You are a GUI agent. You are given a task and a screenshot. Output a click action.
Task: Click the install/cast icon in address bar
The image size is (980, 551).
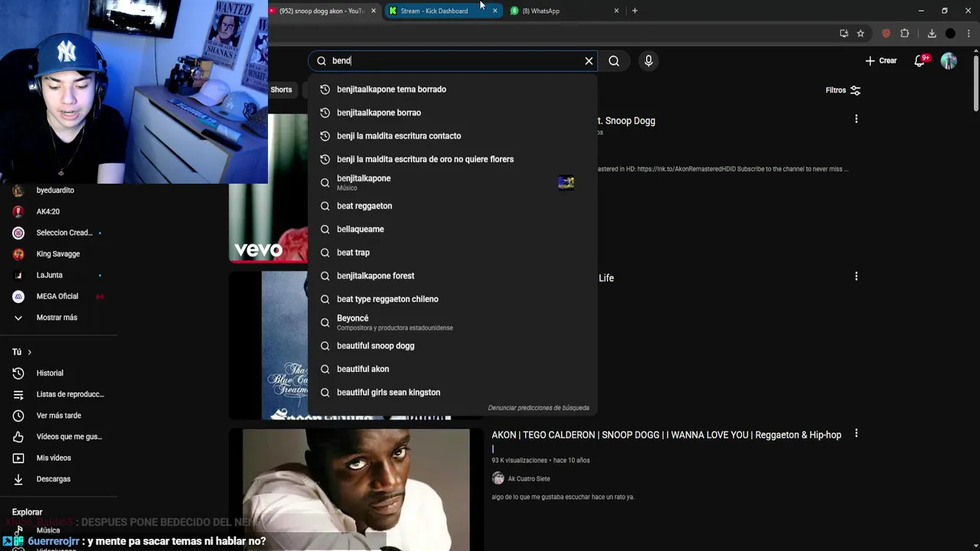tap(844, 34)
